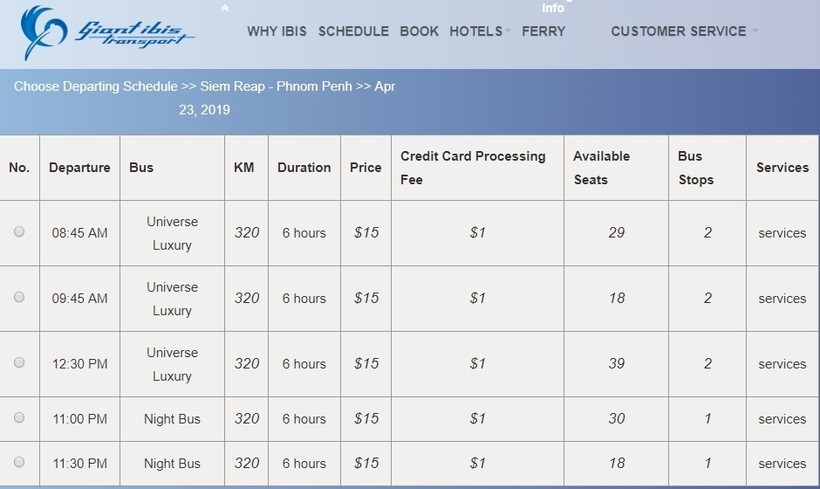Click the Giant Ibis Transport logo
The width and height of the screenshot is (820, 489).
[108, 33]
